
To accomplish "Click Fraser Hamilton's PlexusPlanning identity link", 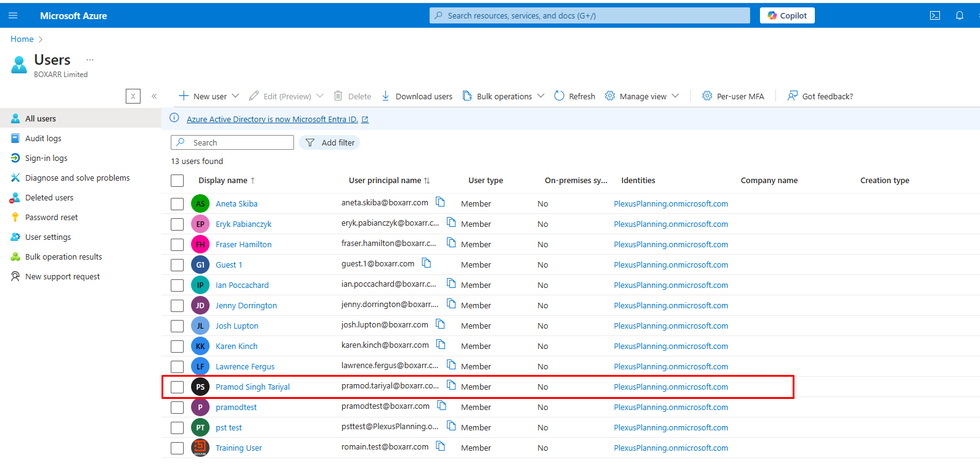I will pyautogui.click(x=671, y=244).
